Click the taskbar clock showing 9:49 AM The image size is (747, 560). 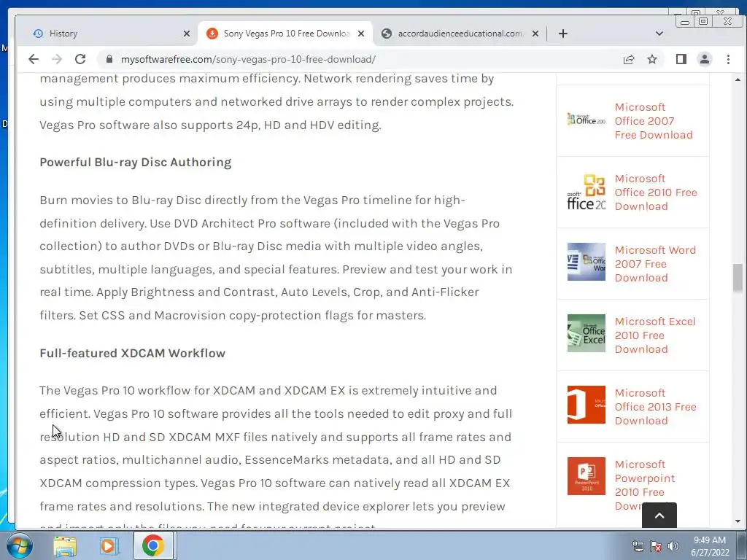pyautogui.click(x=710, y=546)
